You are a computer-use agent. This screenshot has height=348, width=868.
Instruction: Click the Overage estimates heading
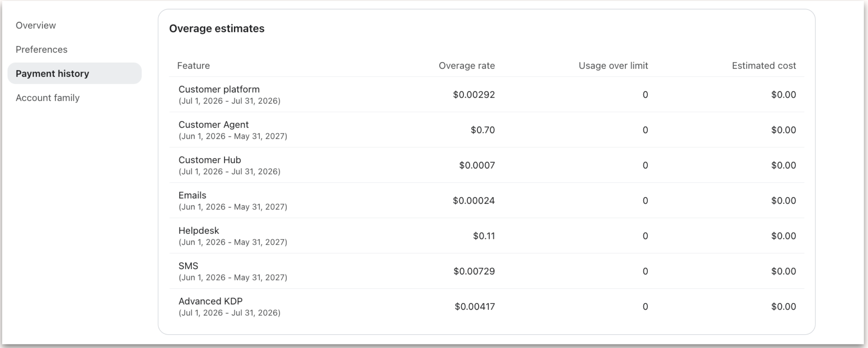(216, 29)
